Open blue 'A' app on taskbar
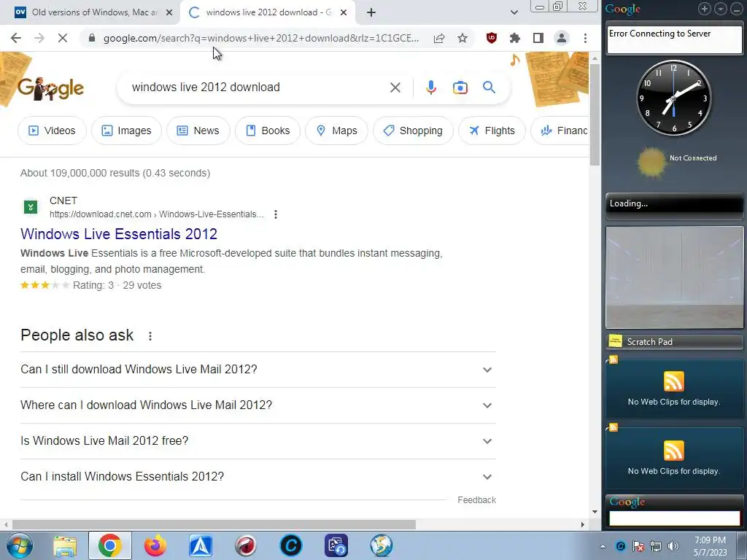This screenshot has width=747, height=560. pos(201,545)
